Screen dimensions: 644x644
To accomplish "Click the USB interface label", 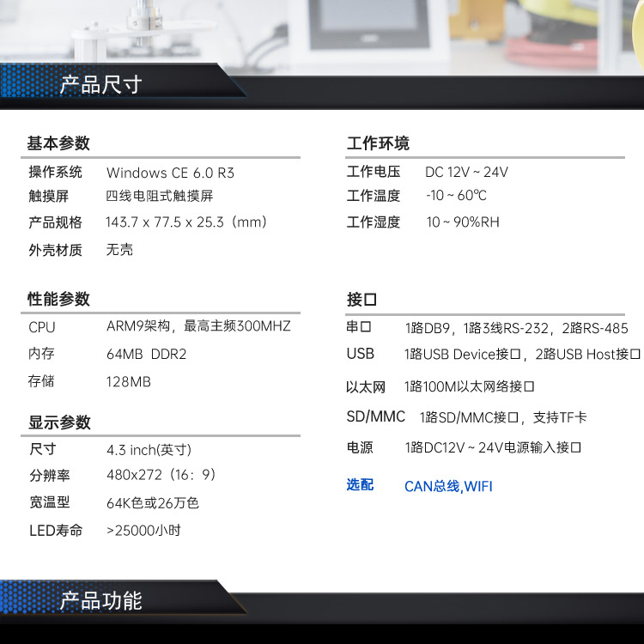I will coord(361,354).
